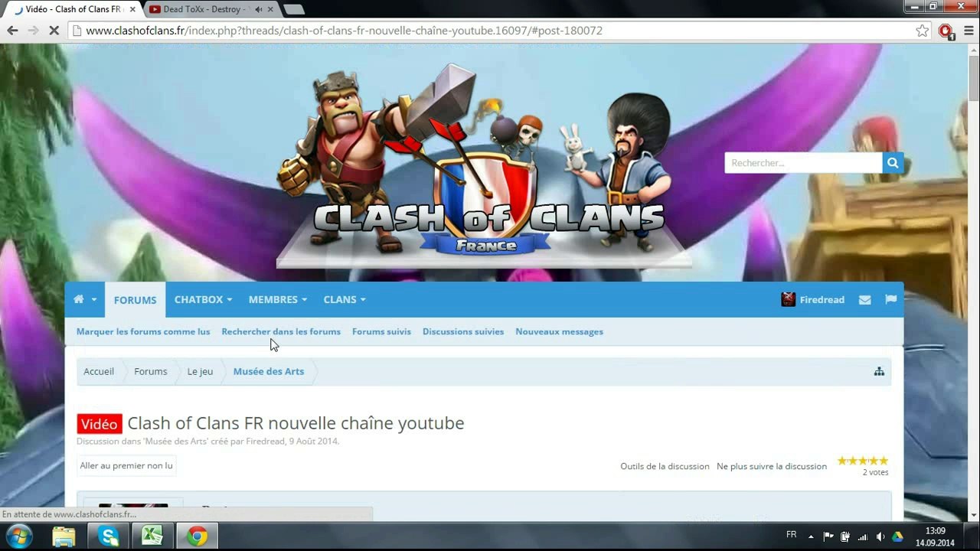Click Firedread avatar icon in navbar
The width and height of the screenshot is (980, 551).
(788, 299)
